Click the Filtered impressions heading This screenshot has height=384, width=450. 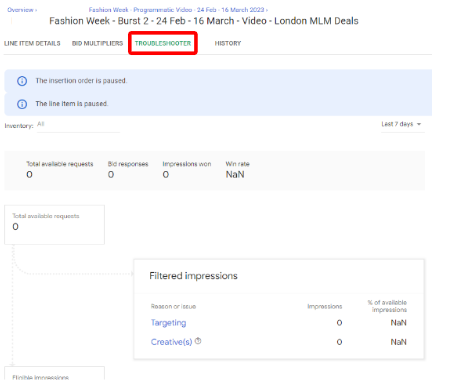tap(193, 276)
